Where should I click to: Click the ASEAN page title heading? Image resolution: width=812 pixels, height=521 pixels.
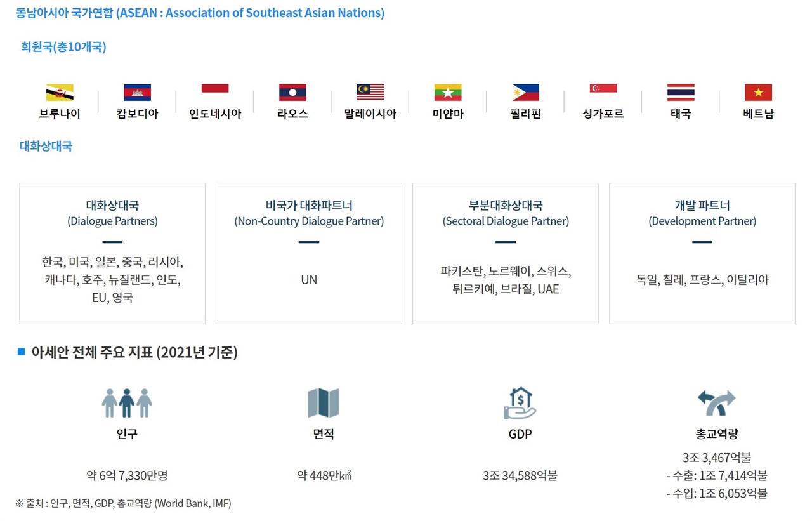point(200,13)
